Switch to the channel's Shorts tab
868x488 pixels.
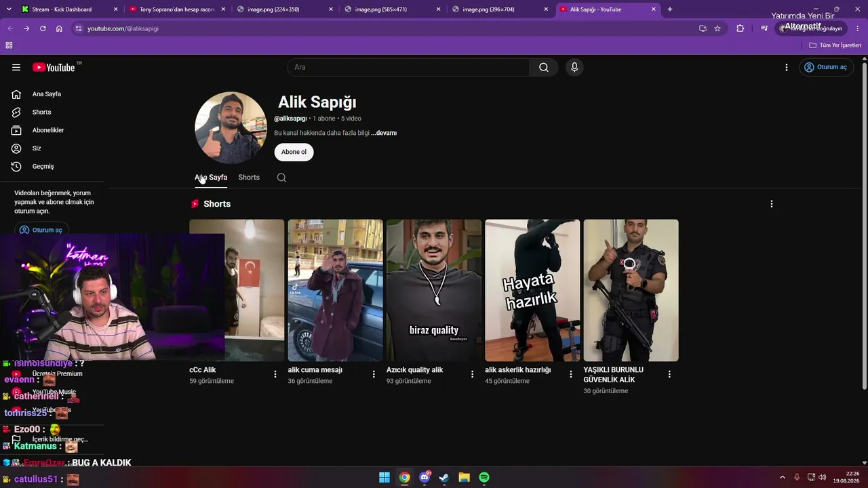[x=249, y=178]
